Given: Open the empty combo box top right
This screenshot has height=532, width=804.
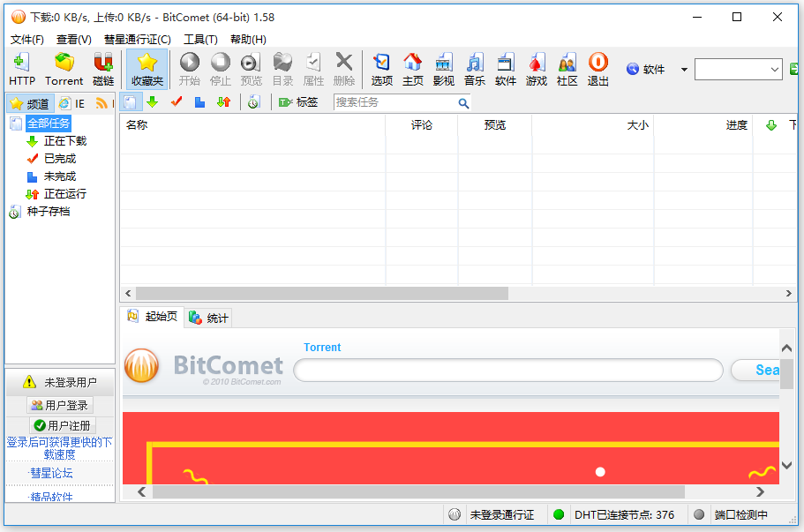Looking at the screenshot, I should 738,69.
